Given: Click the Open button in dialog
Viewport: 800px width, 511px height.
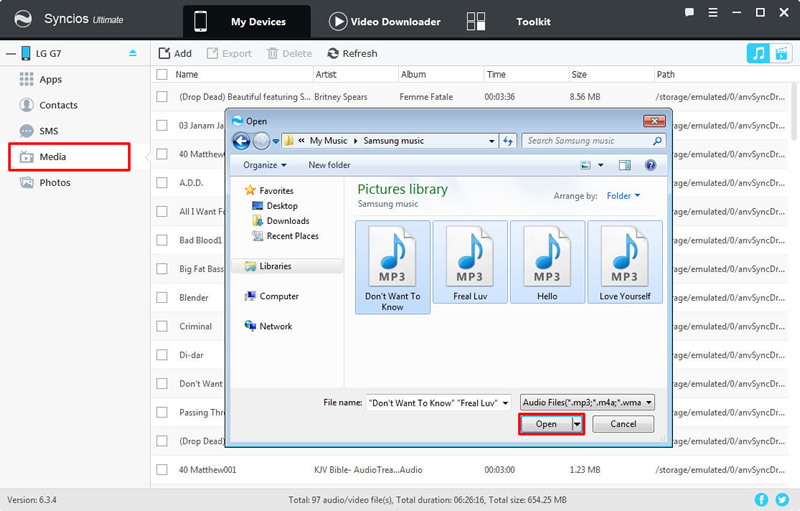Looking at the screenshot, I should [546, 424].
